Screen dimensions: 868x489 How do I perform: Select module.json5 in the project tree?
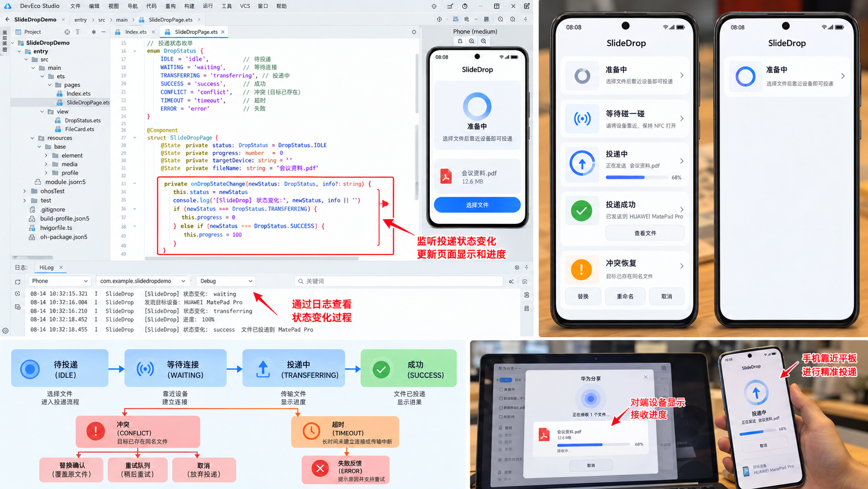pos(65,182)
